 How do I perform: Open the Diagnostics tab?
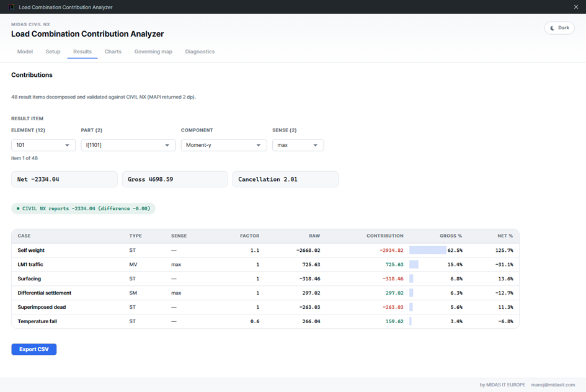tap(200, 51)
